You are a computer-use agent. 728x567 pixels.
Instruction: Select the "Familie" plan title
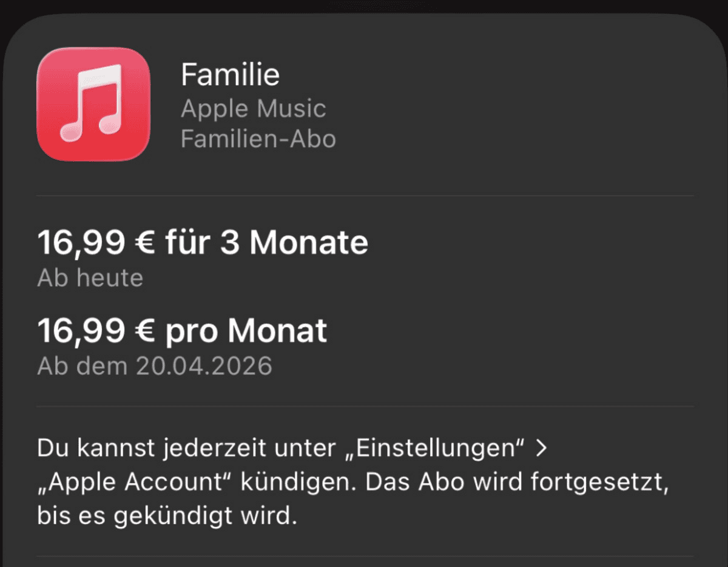point(230,75)
